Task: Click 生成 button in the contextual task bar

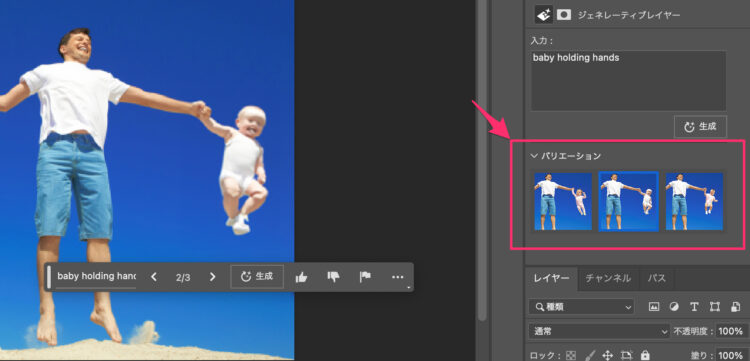Action: click(257, 276)
